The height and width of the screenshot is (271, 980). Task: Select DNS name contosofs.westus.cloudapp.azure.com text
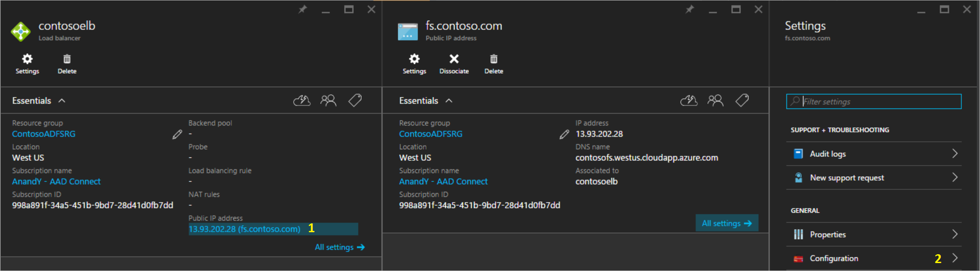pyautogui.click(x=647, y=158)
